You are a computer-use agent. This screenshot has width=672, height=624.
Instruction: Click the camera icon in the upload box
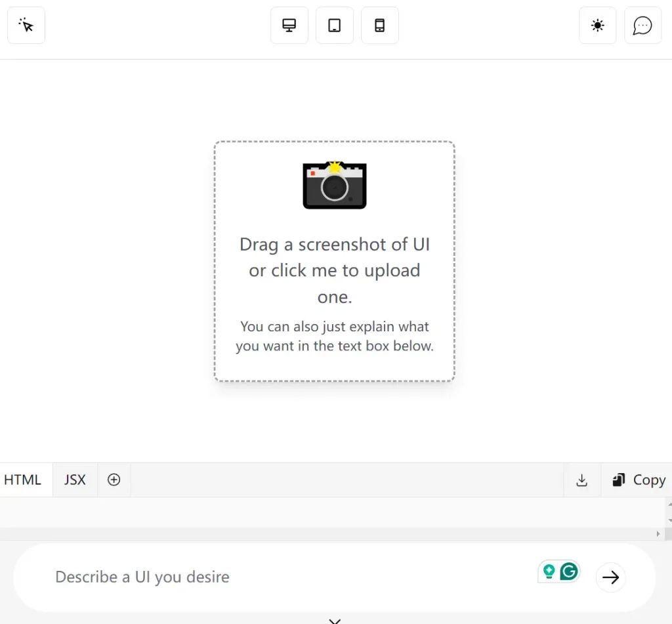coord(334,185)
